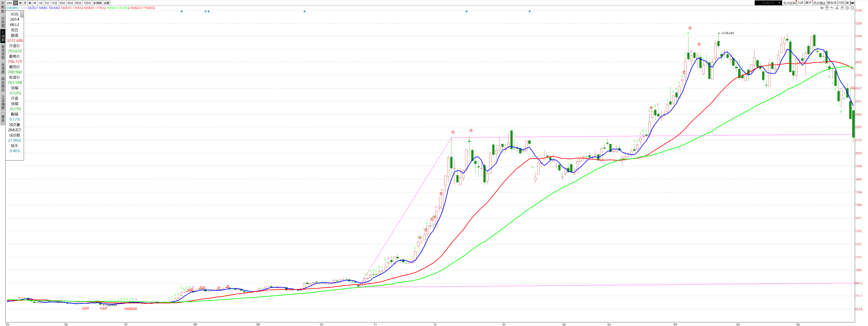The height and width of the screenshot is (326, 868).
Task: Toggle the chart lock icon
Action: [842, 8]
